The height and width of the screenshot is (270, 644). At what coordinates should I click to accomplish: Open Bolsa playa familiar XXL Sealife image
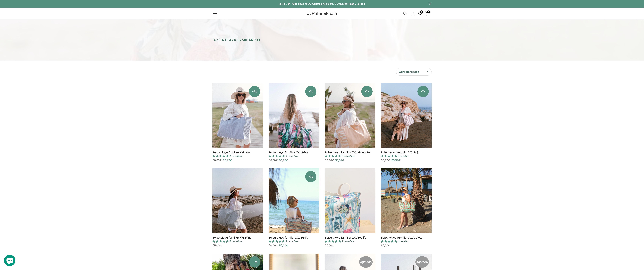[350, 201]
